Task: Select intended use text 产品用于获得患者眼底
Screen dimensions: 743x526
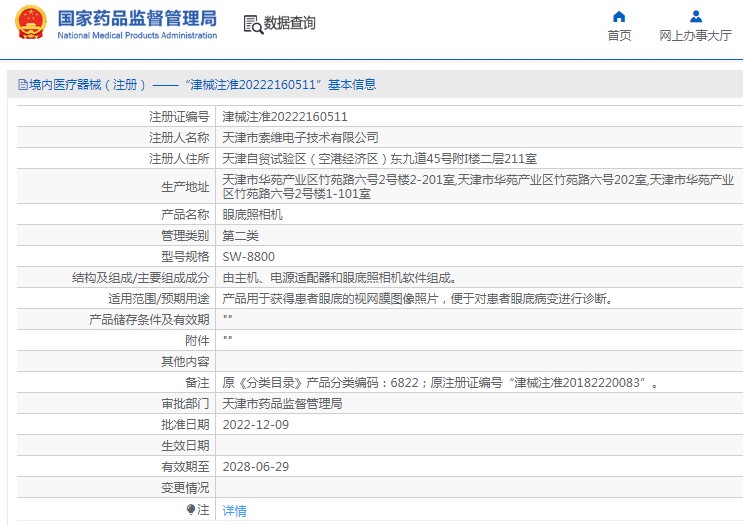Action: [x=418, y=299]
